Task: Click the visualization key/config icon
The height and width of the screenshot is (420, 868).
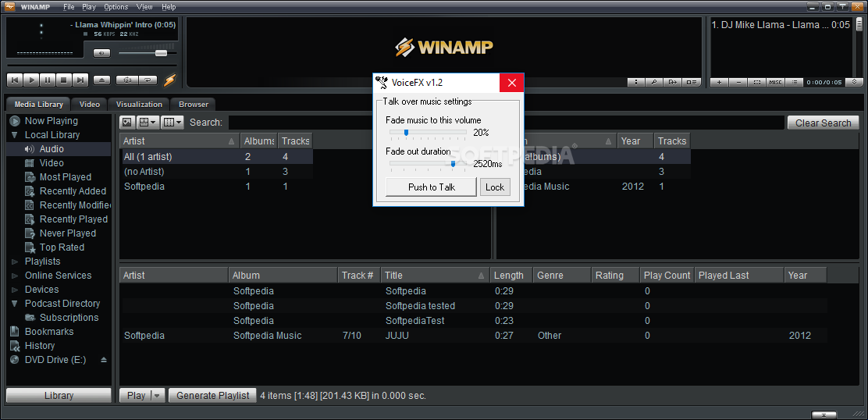Action: (654, 83)
